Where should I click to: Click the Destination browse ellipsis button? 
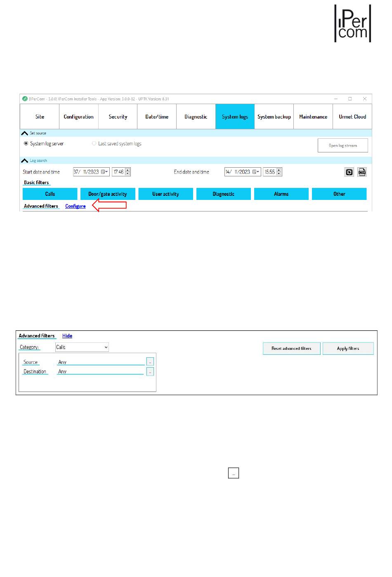tap(150, 372)
